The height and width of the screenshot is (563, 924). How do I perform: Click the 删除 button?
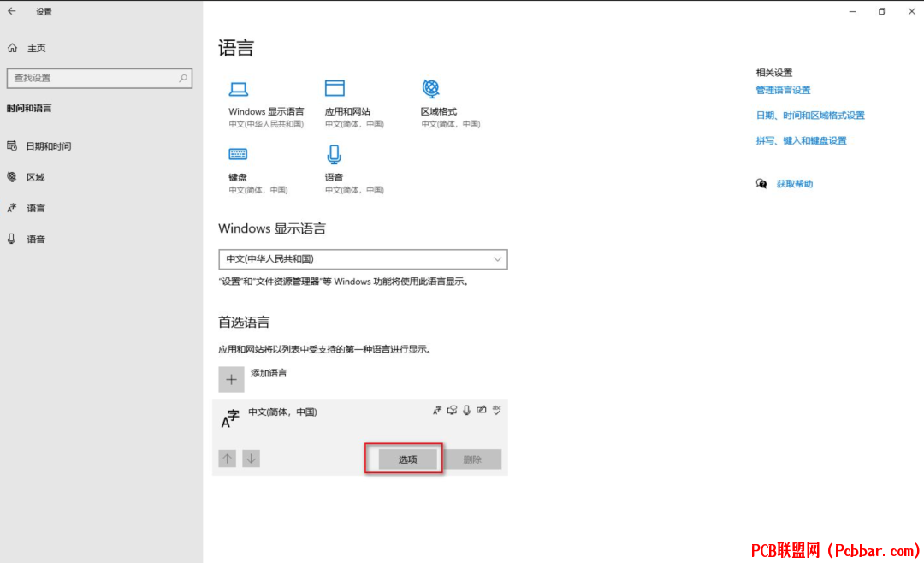[472, 459]
